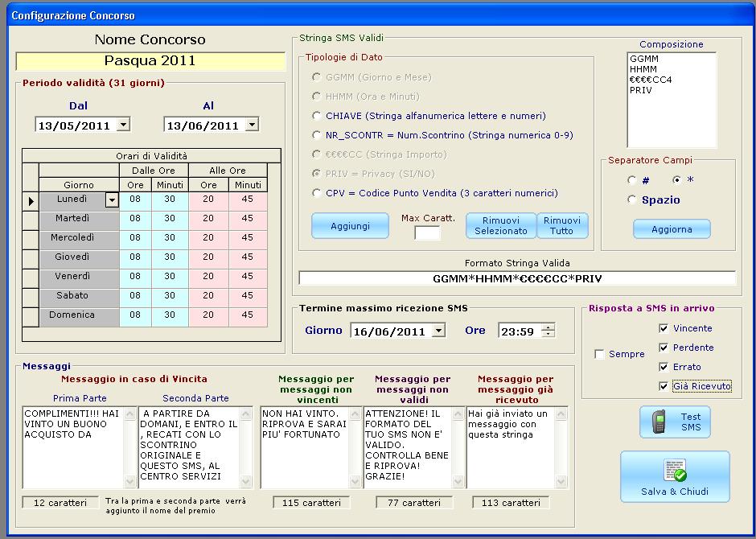Viewport: 756px width, 539px height.
Task: Click the row pointer arrow beside Lunedì
Action: (x=31, y=201)
